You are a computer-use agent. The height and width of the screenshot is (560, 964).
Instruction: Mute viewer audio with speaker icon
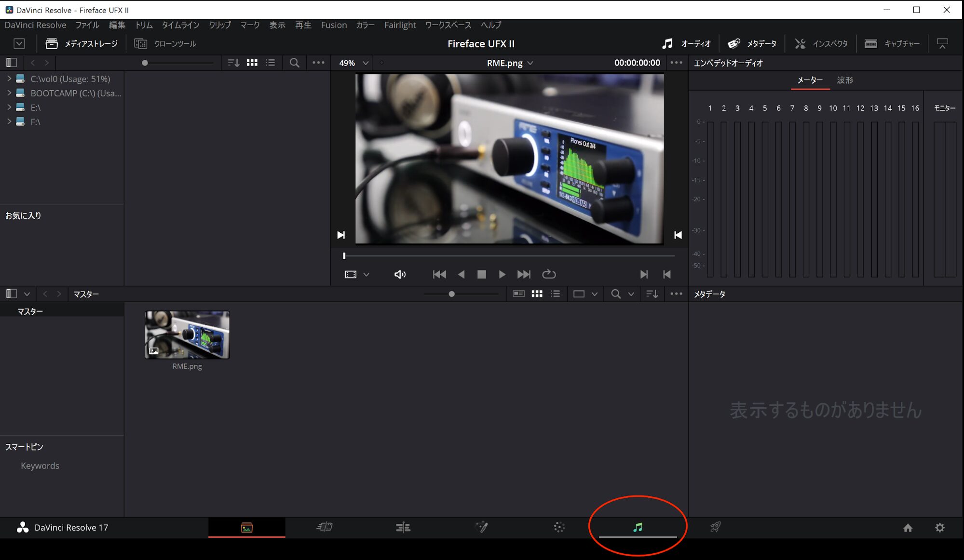(400, 274)
